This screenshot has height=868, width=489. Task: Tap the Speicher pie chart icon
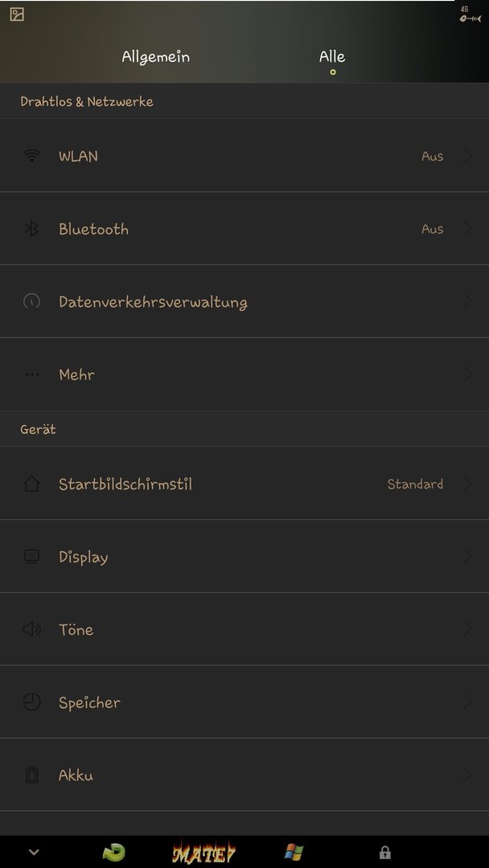pos(31,702)
